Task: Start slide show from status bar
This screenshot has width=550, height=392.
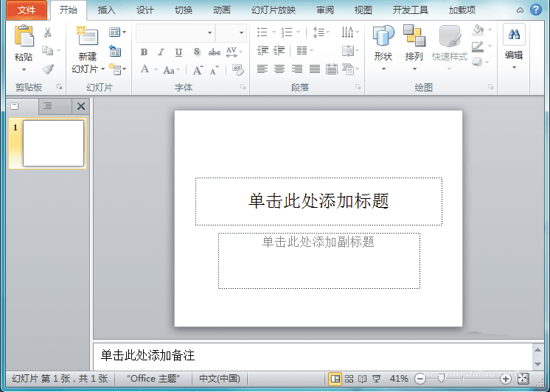Action: [x=376, y=379]
